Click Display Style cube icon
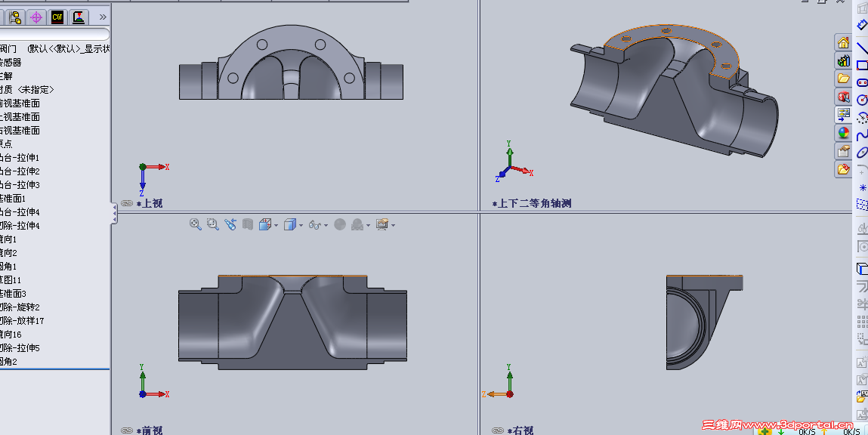 [x=290, y=224]
